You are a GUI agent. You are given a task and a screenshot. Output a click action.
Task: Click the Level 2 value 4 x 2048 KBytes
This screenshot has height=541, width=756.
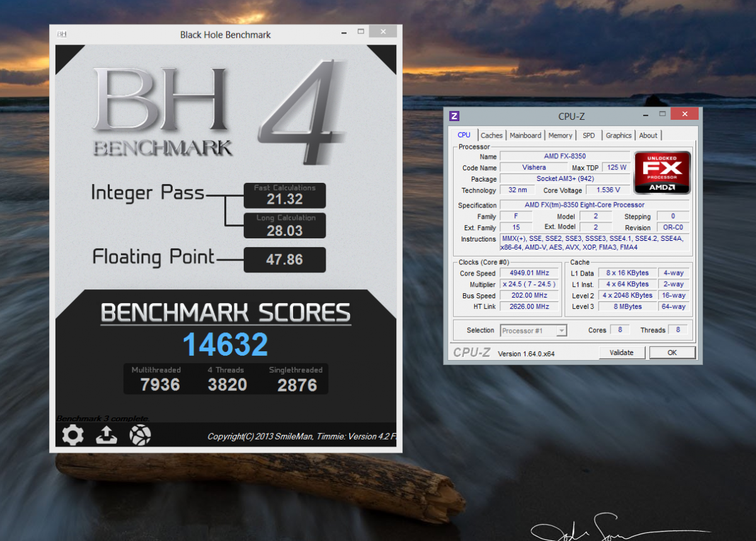pyautogui.click(x=627, y=295)
